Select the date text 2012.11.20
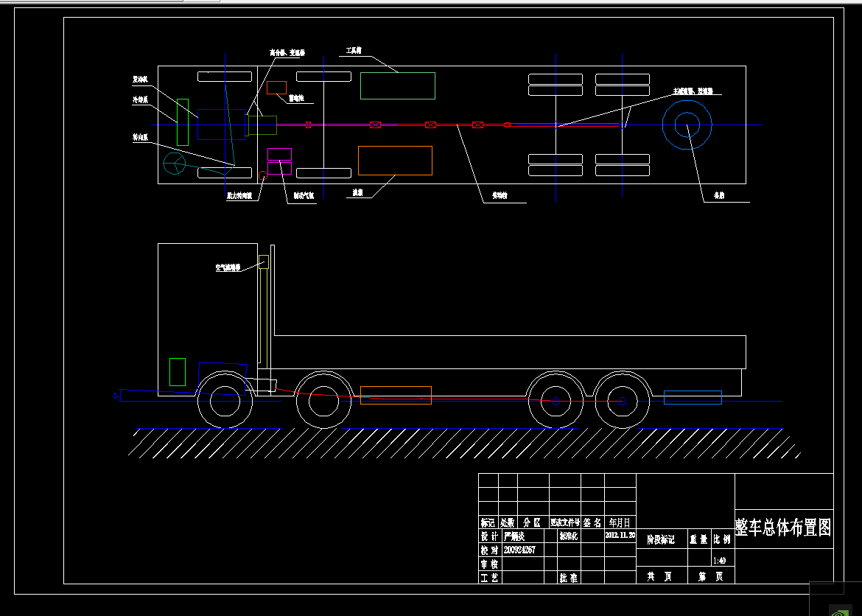 click(620, 536)
